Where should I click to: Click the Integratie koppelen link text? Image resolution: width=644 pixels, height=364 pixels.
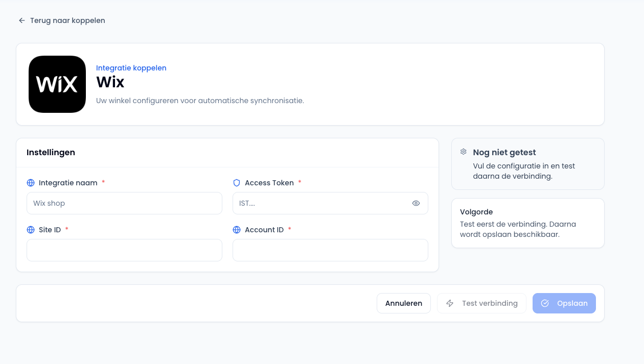tap(131, 68)
